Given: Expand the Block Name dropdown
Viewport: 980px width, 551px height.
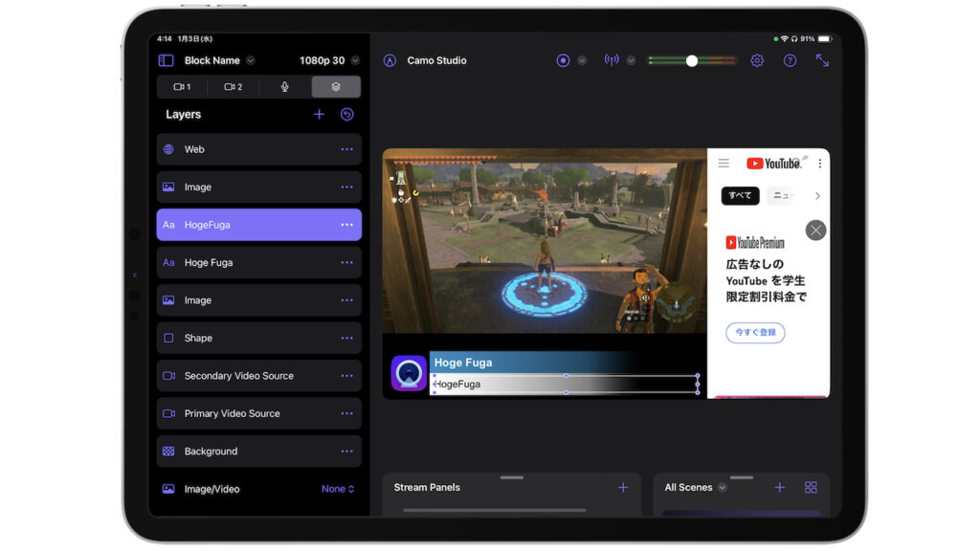Looking at the screenshot, I should coord(250,60).
